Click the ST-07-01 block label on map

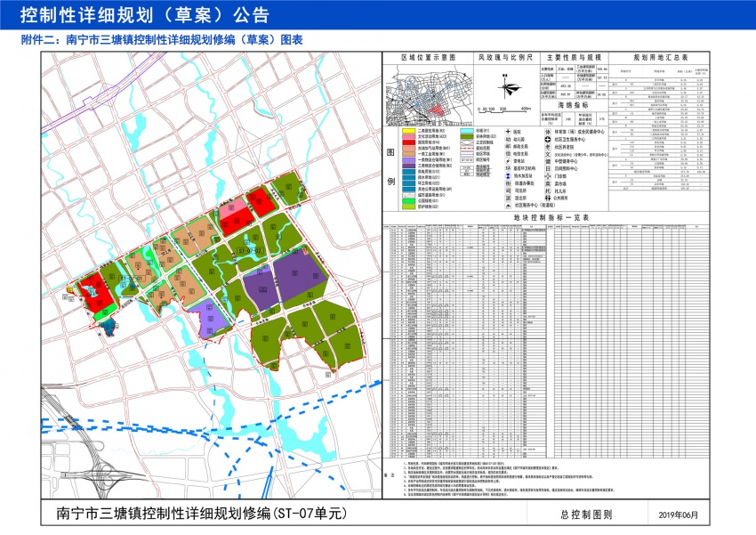tap(131, 279)
